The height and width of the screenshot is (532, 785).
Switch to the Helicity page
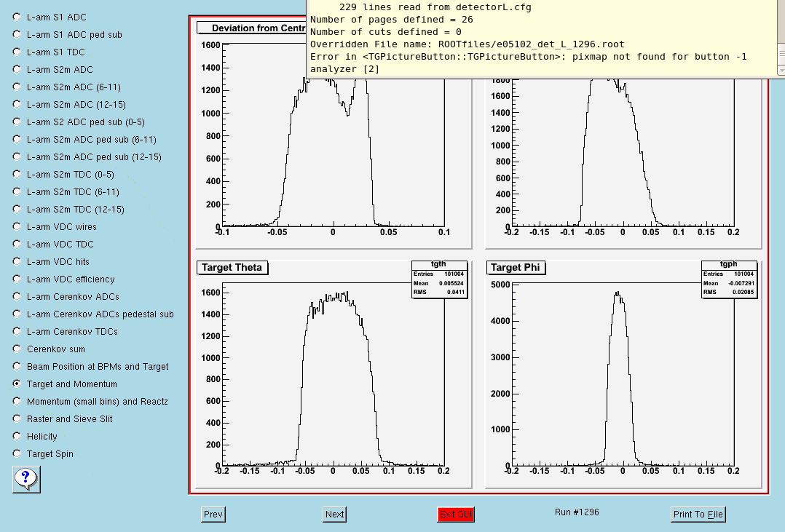(17, 437)
